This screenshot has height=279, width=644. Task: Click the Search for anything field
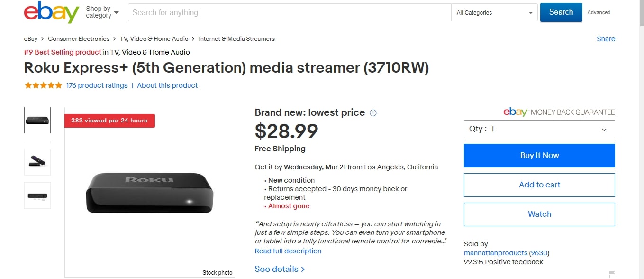tap(289, 13)
